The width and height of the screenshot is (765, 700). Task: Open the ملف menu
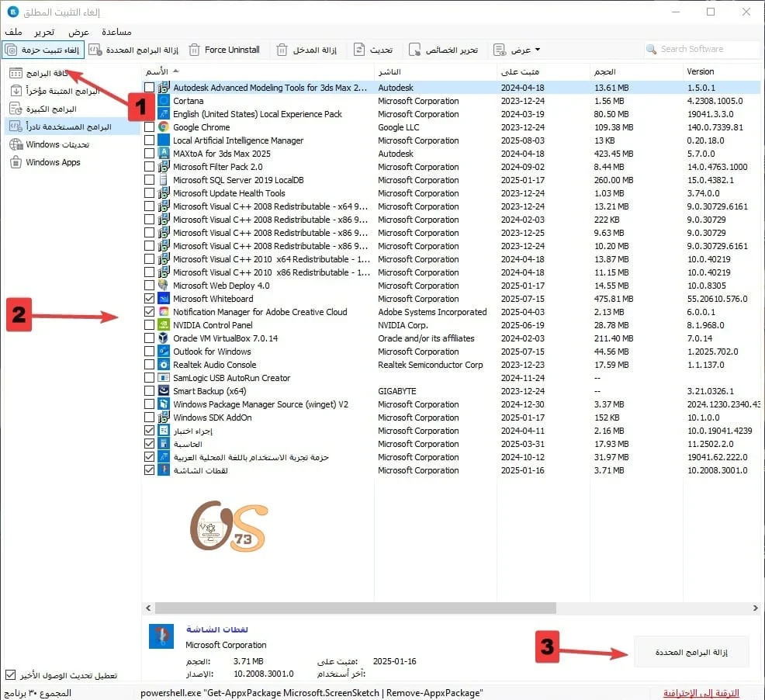coord(14,32)
